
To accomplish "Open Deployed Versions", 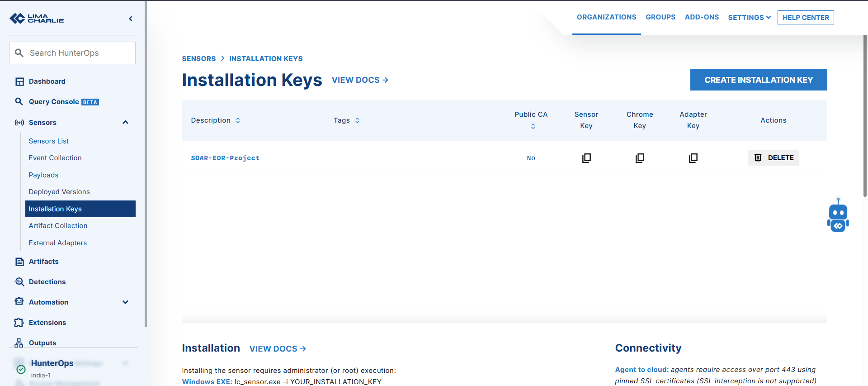I will click(59, 192).
